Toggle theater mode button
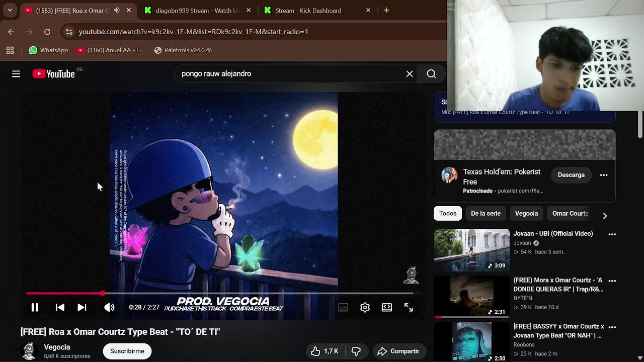 [386, 307]
